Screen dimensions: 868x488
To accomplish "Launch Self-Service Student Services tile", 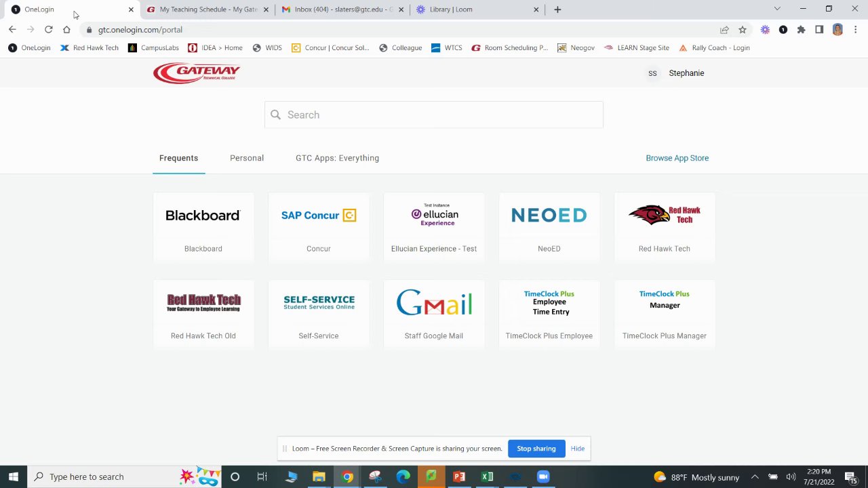I will pos(318,314).
